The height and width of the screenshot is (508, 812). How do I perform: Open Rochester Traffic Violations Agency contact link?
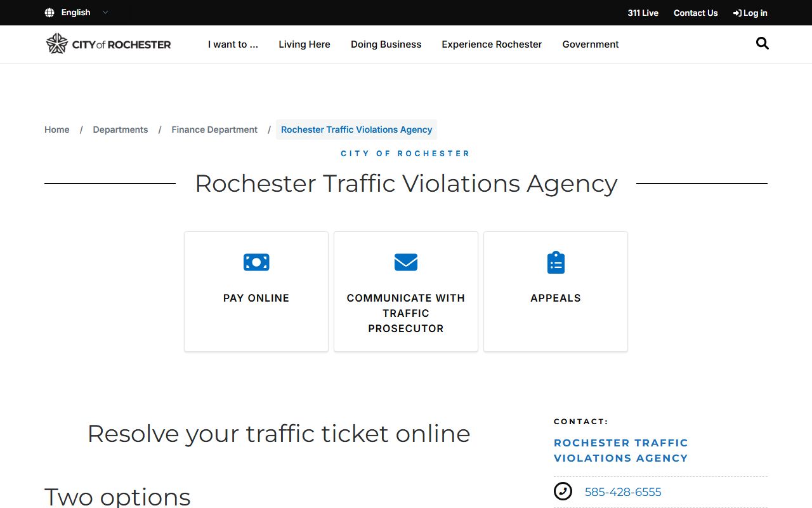(x=620, y=450)
